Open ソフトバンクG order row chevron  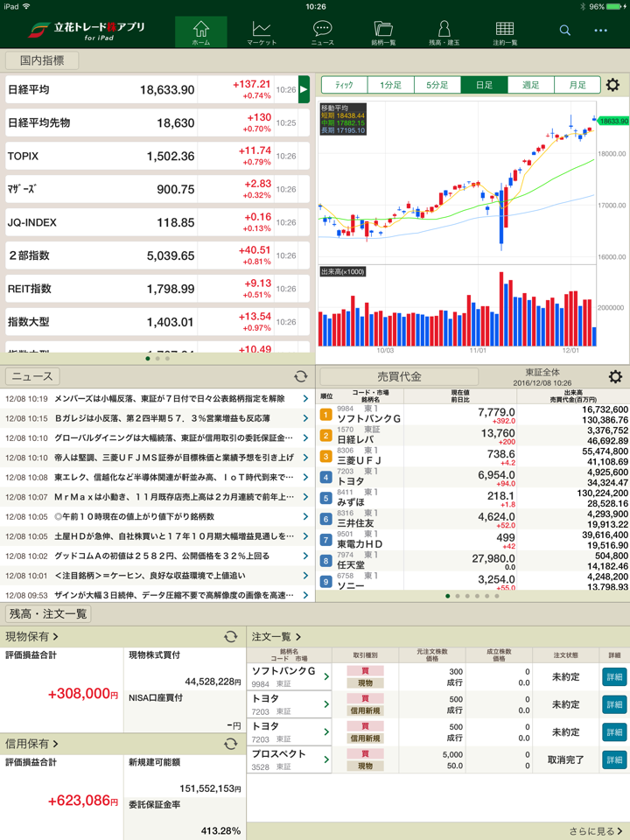[x=326, y=676]
